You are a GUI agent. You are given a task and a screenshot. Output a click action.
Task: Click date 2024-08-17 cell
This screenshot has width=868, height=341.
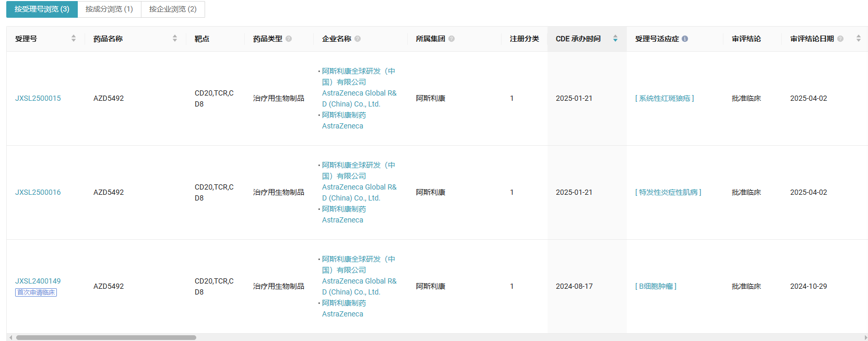[574, 286]
